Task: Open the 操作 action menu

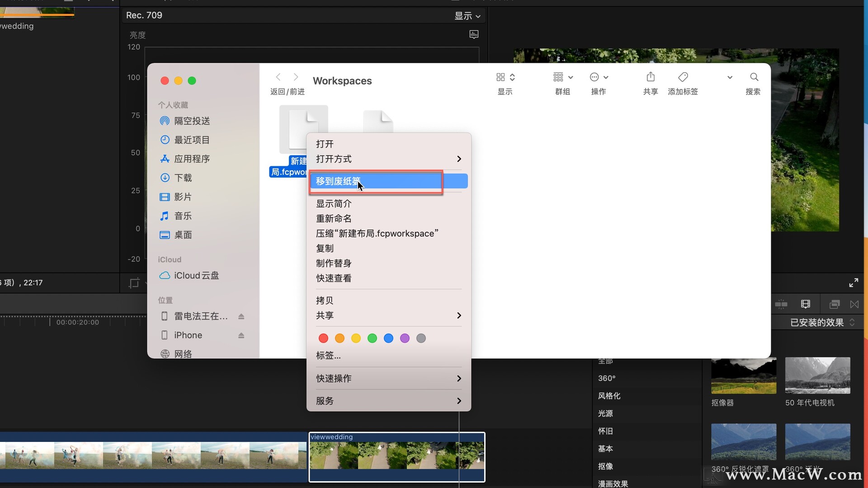Action: coord(599,77)
